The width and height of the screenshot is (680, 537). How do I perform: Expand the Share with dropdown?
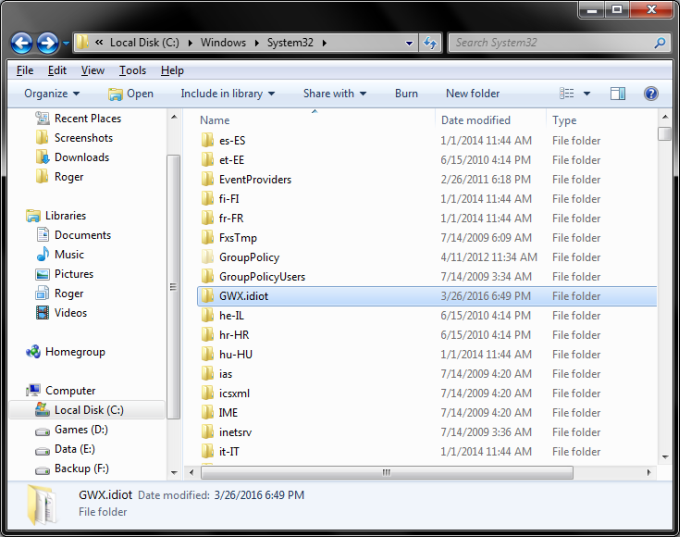click(335, 94)
